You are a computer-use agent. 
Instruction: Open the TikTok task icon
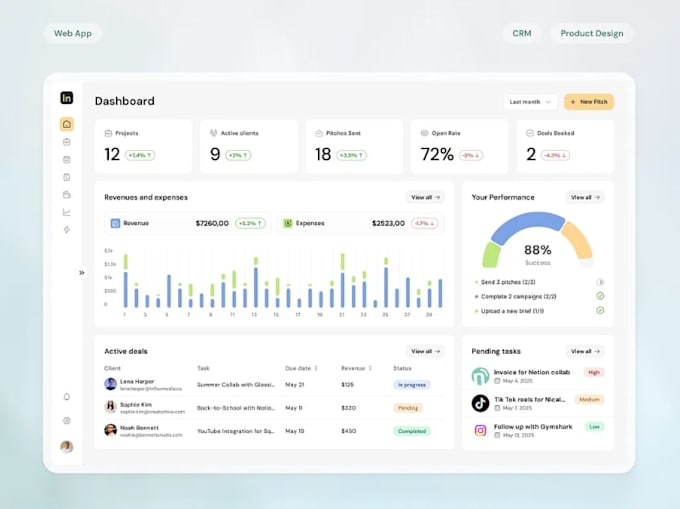click(480, 403)
